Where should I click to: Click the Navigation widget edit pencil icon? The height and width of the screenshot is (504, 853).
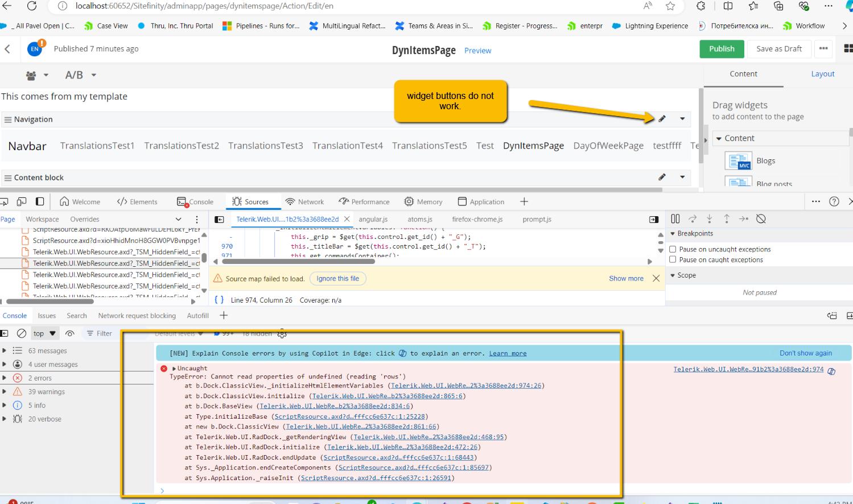coord(662,119)
